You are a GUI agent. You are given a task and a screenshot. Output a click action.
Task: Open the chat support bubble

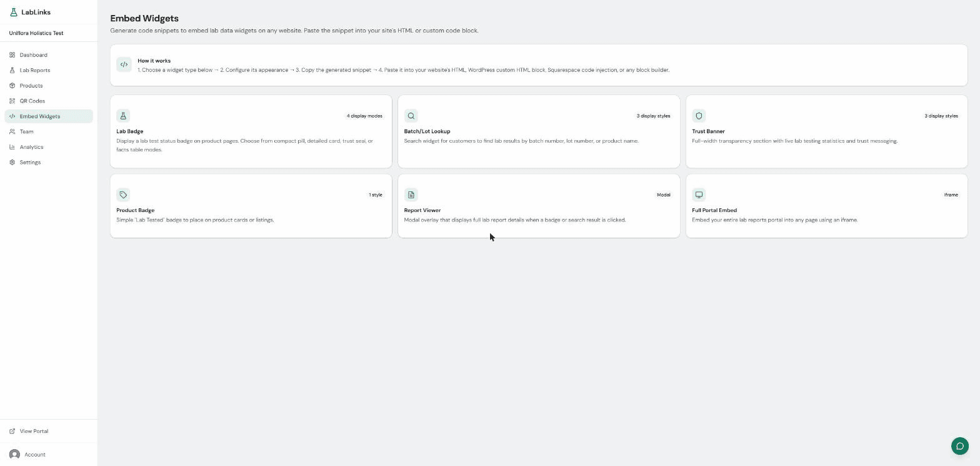[x=959, y=446]
